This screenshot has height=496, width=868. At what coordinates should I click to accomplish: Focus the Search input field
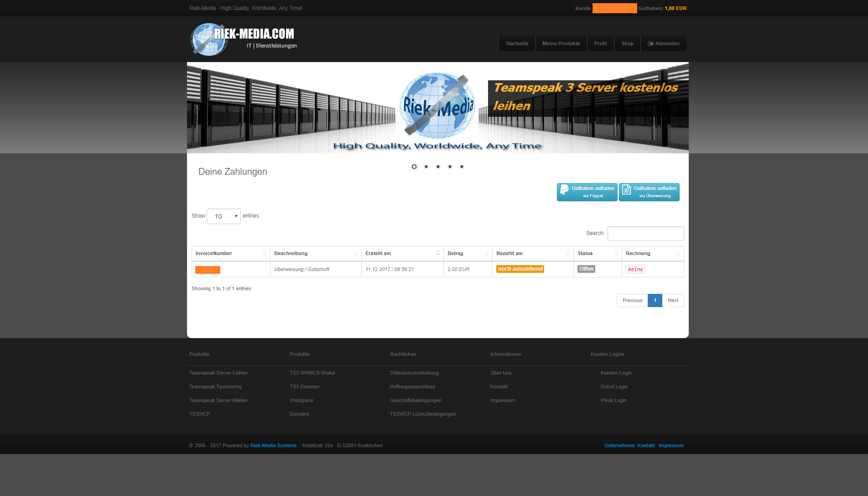645,234
